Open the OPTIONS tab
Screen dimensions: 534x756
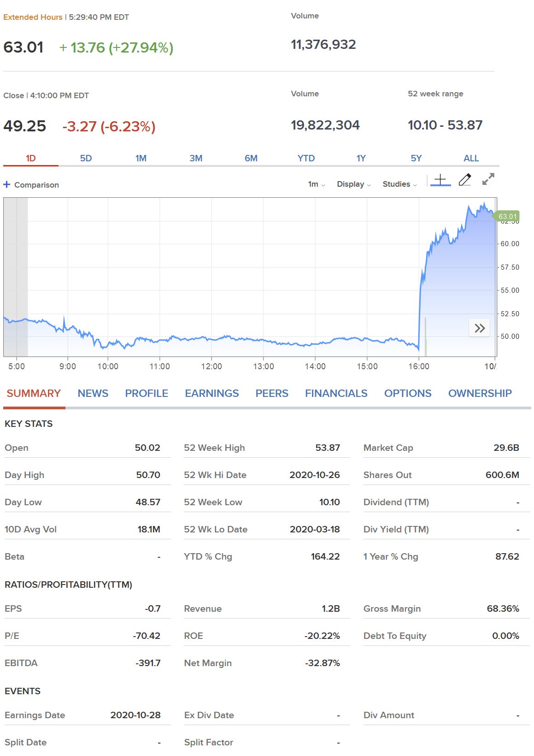(407, 394)
